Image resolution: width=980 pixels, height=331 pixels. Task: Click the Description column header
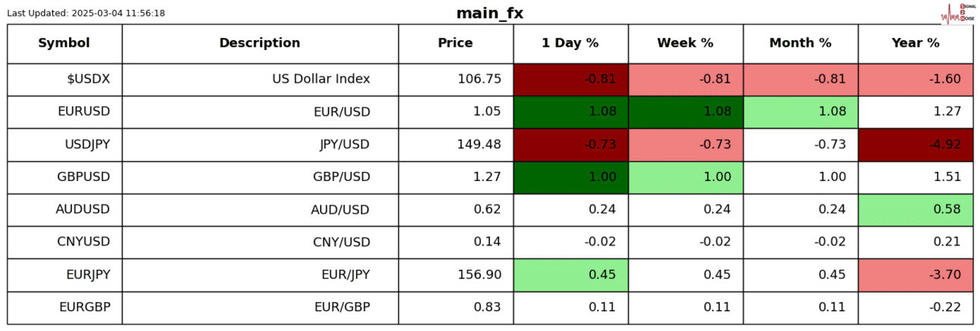(259, 43)
